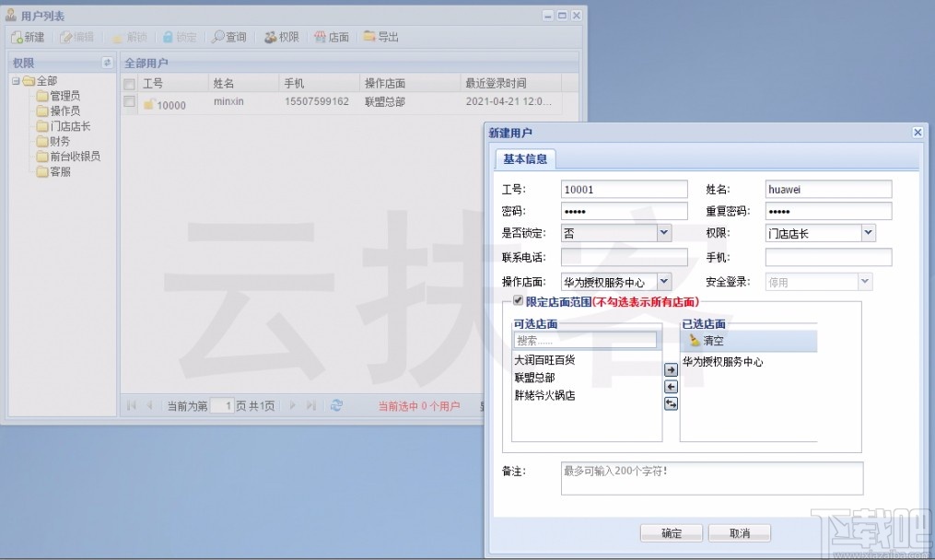This screenshot has width=935, height=560.
Task: Check the select-all box in the grid header
Action: click(129, 82)
